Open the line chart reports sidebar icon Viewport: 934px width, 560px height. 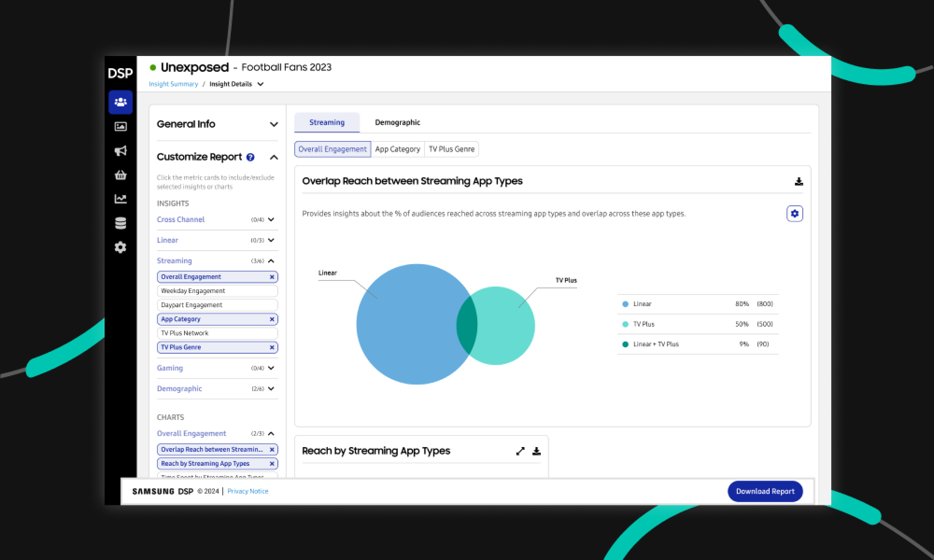(x=120, y=199)
